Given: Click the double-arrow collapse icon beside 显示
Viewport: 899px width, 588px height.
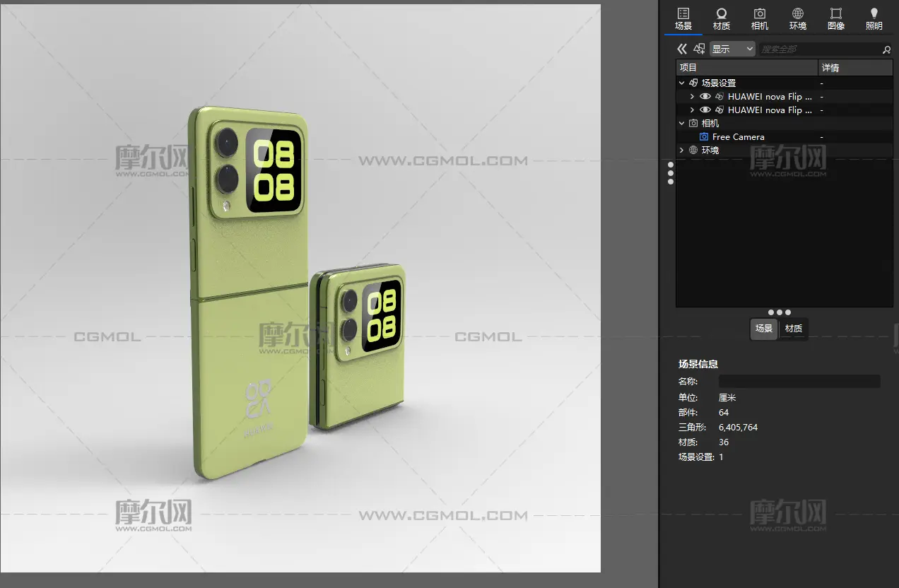Looking at the screenshot, I should click(682, 49).
